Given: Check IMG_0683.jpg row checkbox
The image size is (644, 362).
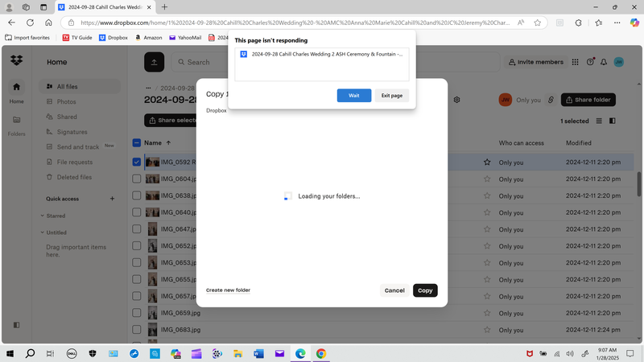Looking at the screenshot, I should [137, 330].
